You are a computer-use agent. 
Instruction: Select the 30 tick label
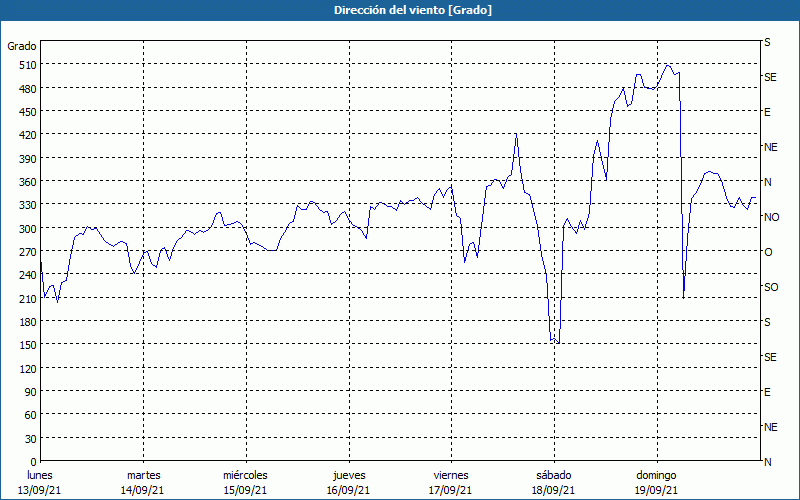pyautogui.click(x=31, y=439)
